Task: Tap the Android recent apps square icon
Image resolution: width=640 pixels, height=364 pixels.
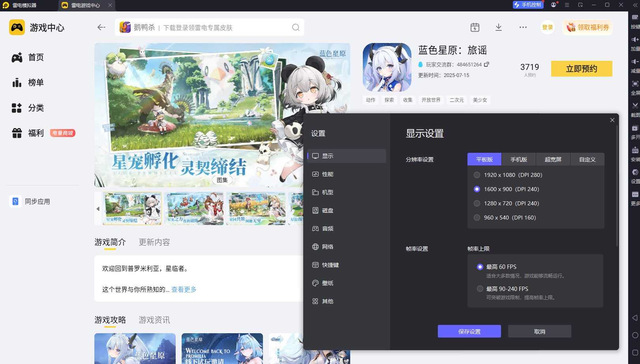Action: pyautogui.click(x=635, y=353)
